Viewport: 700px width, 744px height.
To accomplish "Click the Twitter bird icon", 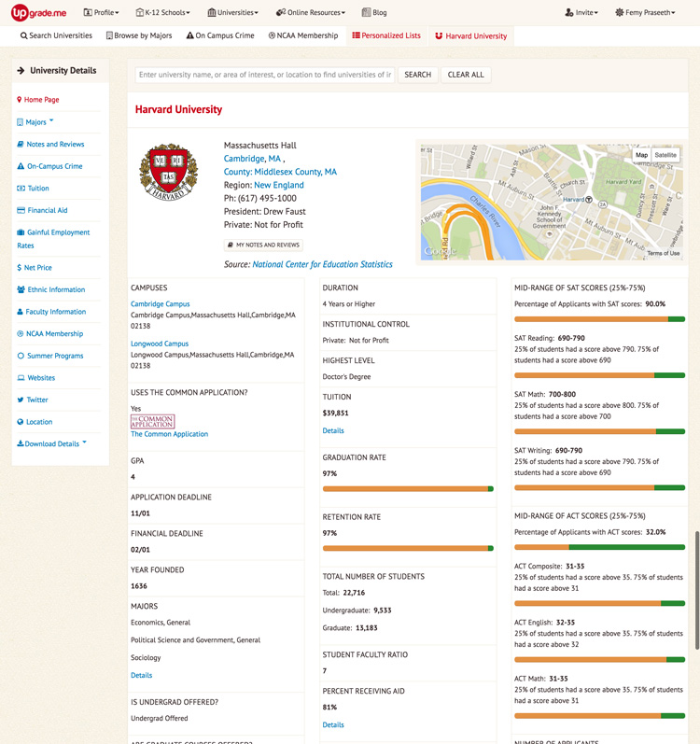I will coord(21,400).
